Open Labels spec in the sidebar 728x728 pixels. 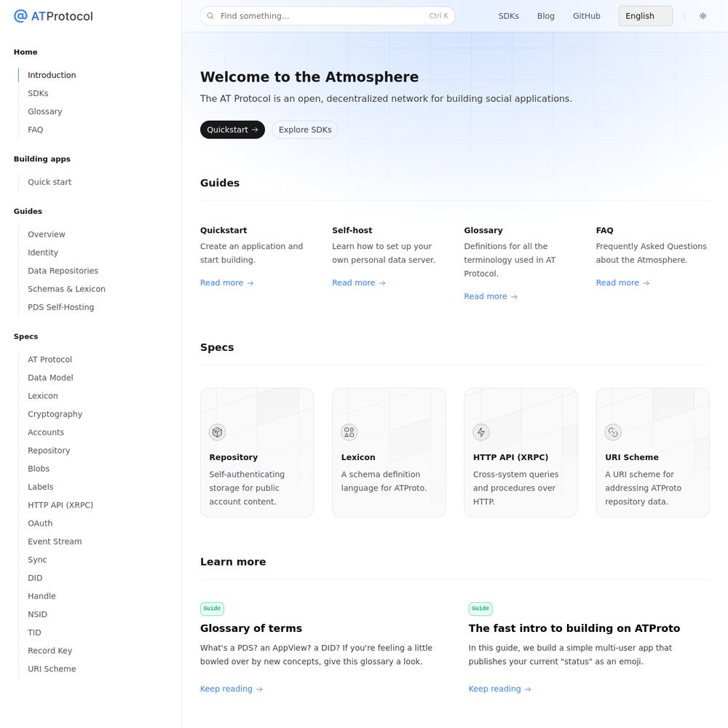click(x=40, y=487)
